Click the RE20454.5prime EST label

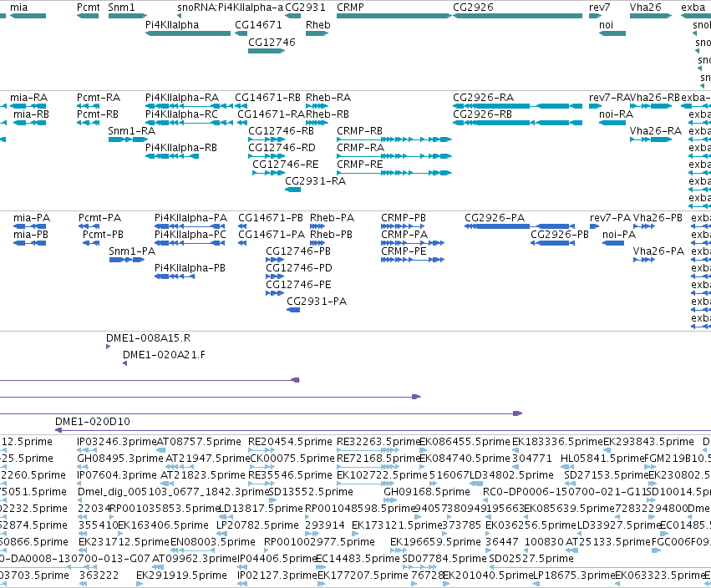tap(290, 442)
